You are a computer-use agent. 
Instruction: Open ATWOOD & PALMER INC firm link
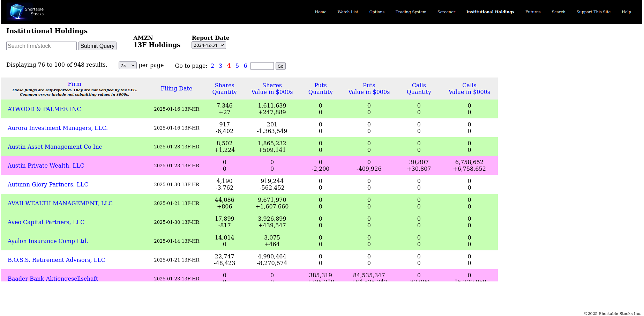click(44, 109)
